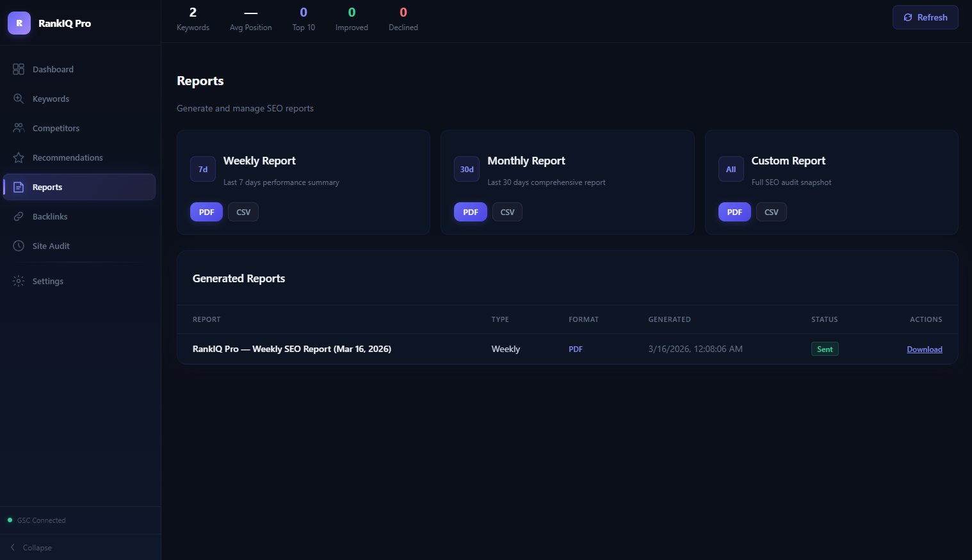Export Weekly Report as CSV
Image resolution: width=972 pixels, height=560 pixels.
point(243,212)
